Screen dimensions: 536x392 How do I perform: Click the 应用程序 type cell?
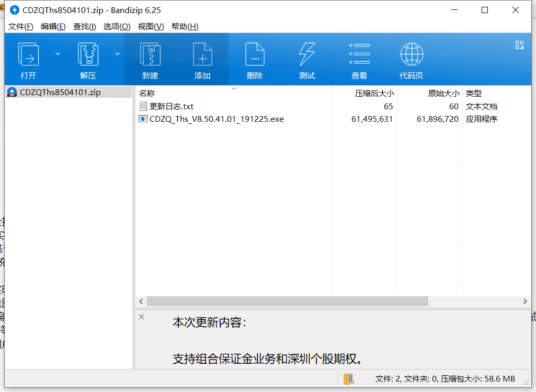(481, 119)
